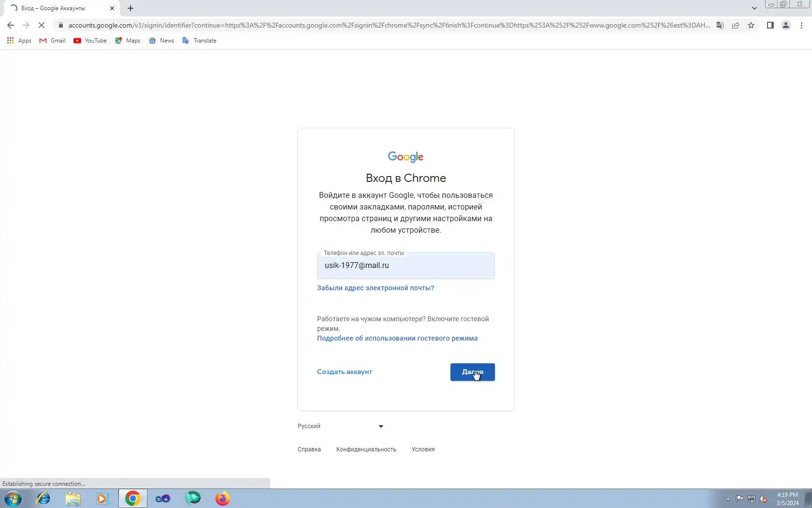
Task: Open the Windows Start menu
Action: [13, 498]
